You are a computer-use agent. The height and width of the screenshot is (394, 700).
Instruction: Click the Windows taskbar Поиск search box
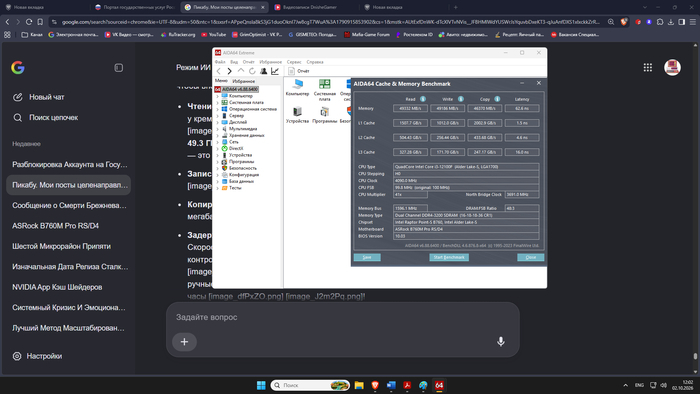(x=310, y=385)
